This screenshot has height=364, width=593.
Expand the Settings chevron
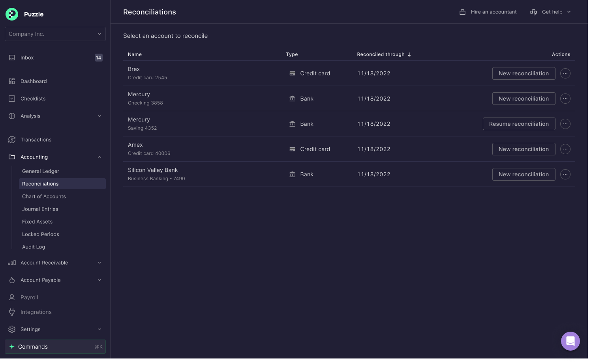tap(99, 329)
